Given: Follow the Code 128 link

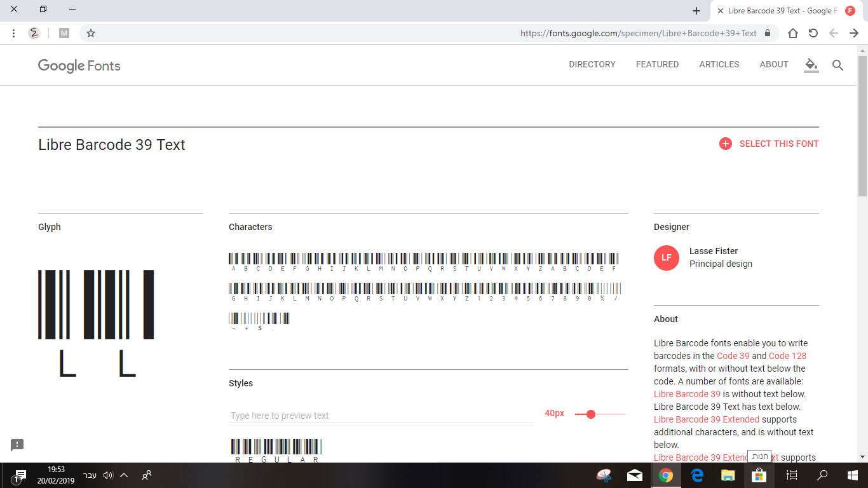Looking at the screenshot, I should (x=787, y=356).
